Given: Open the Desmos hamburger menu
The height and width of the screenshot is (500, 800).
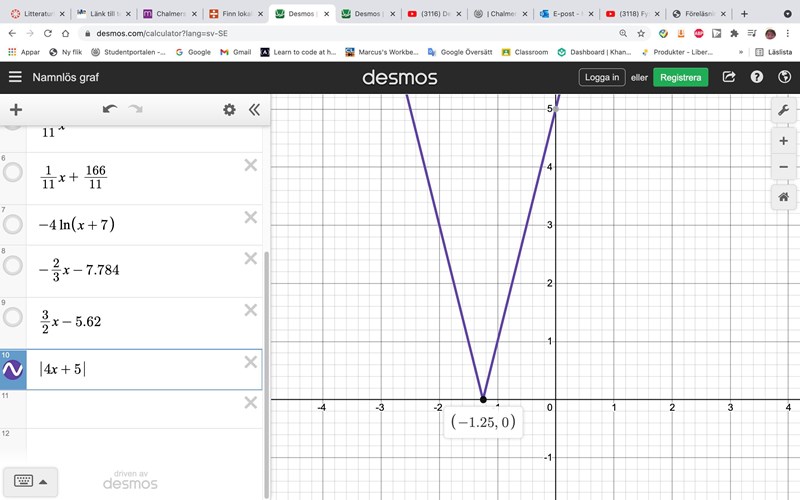Looking at the screenshot, I should pos(15,77).
